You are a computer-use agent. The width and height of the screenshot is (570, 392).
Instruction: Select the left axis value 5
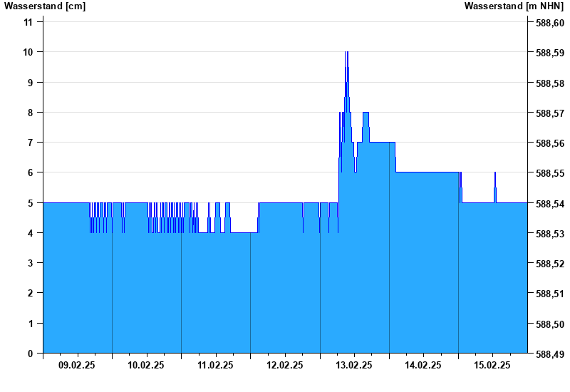pos(30,203)
